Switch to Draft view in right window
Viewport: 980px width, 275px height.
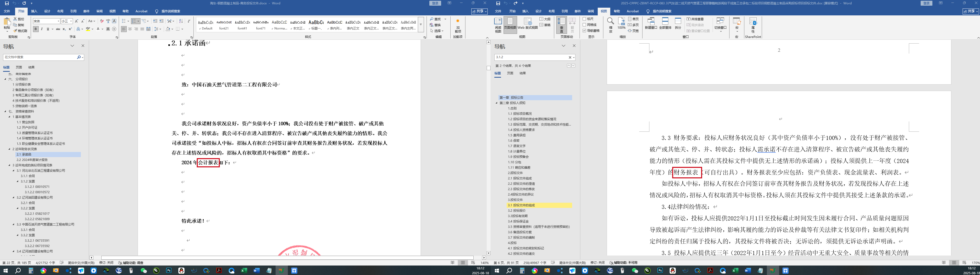coord(545,25)
